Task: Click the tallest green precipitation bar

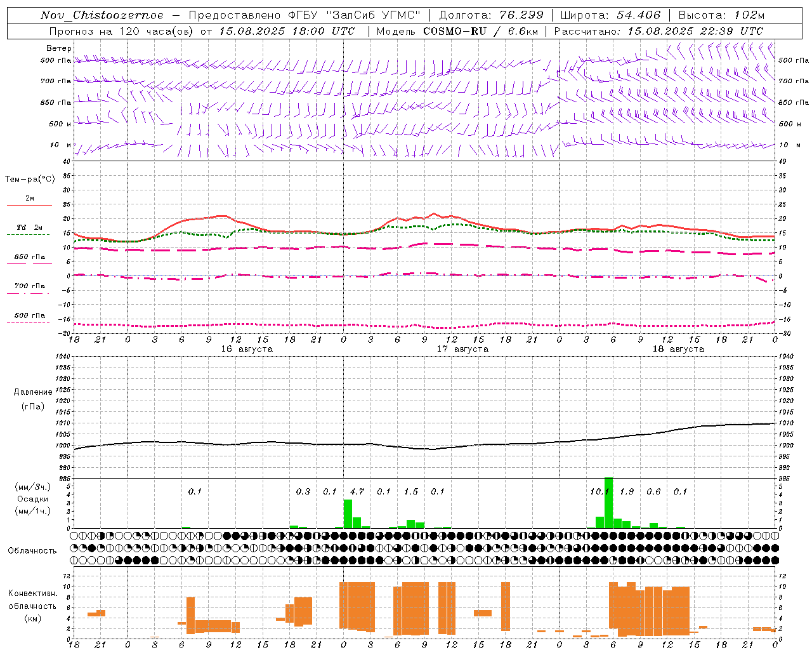Action: (x=608, y=503)
